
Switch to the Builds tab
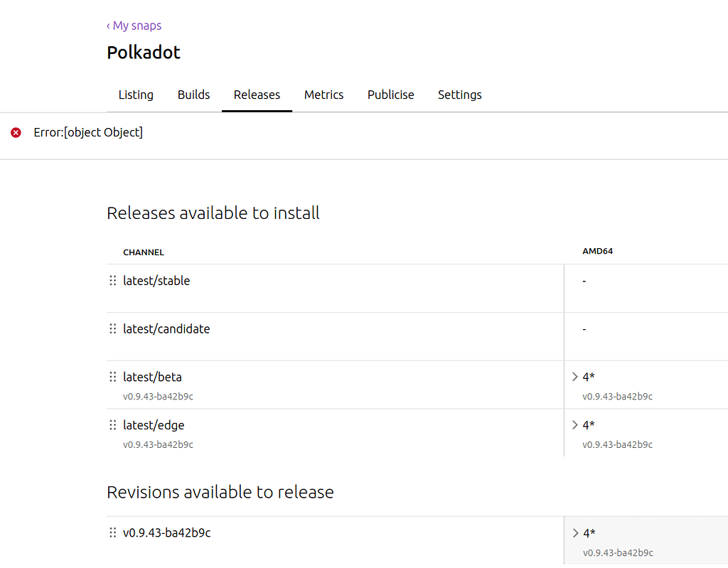(193, 95)
